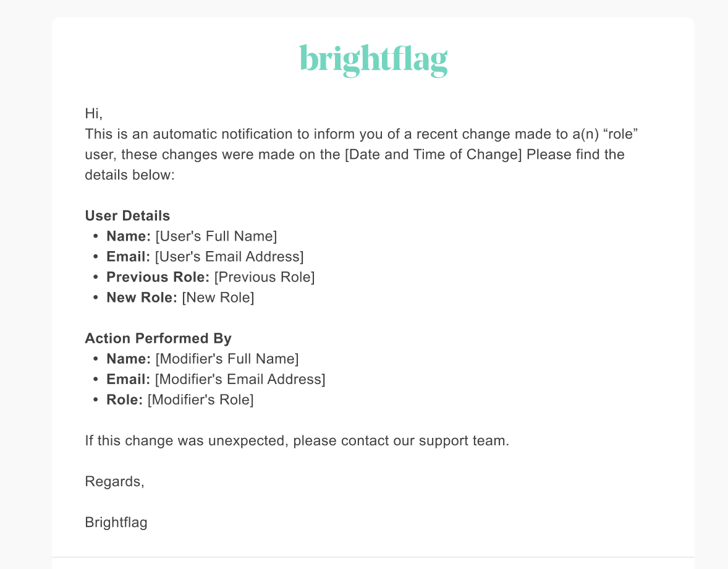Click the [Date and Time of Change] placeholder
Screen dimensions: 728x569
tap(434, 154)
